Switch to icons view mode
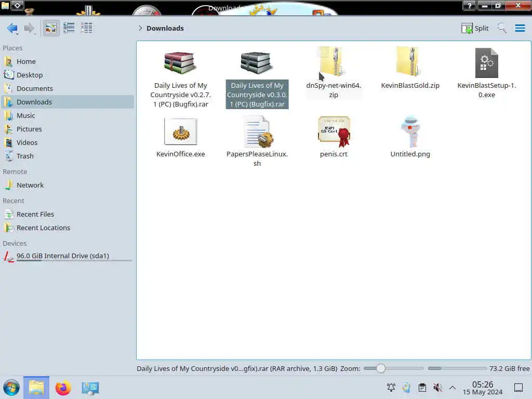 (51, 28)
